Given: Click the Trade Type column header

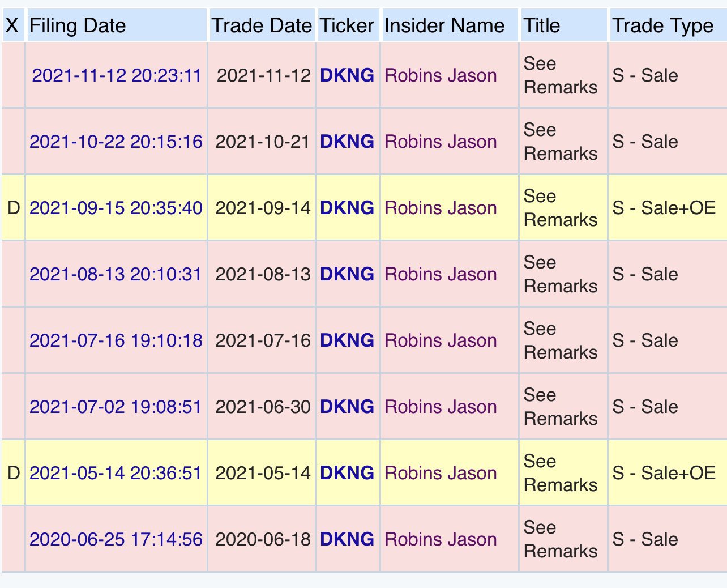Looking at the screenshot, I should [x=663, y=25].
